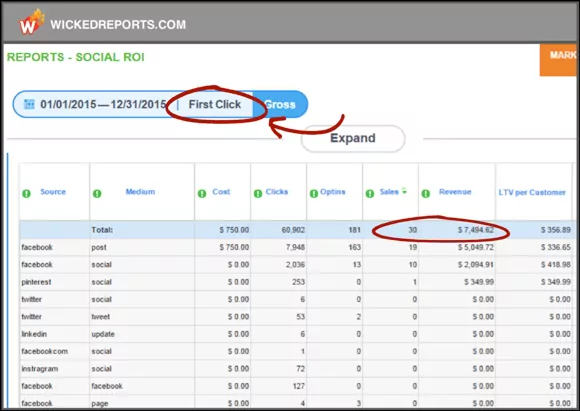
Task: Click the Total: row label
Action: [102, 230]
